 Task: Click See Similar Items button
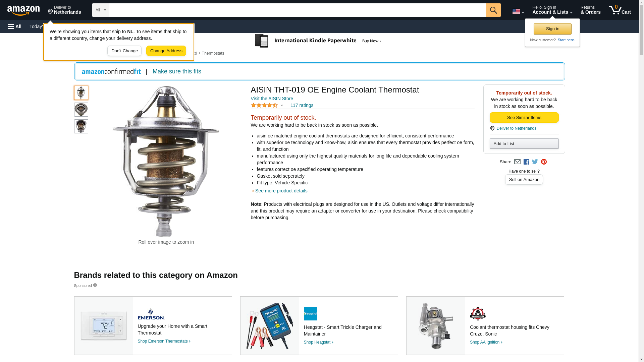(x=524, y=118)
